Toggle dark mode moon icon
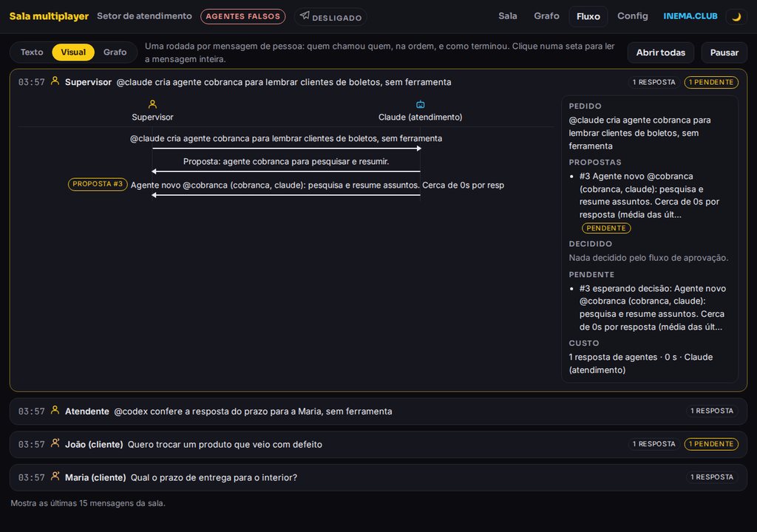757x532 pixels. click(x=736, y=16)
